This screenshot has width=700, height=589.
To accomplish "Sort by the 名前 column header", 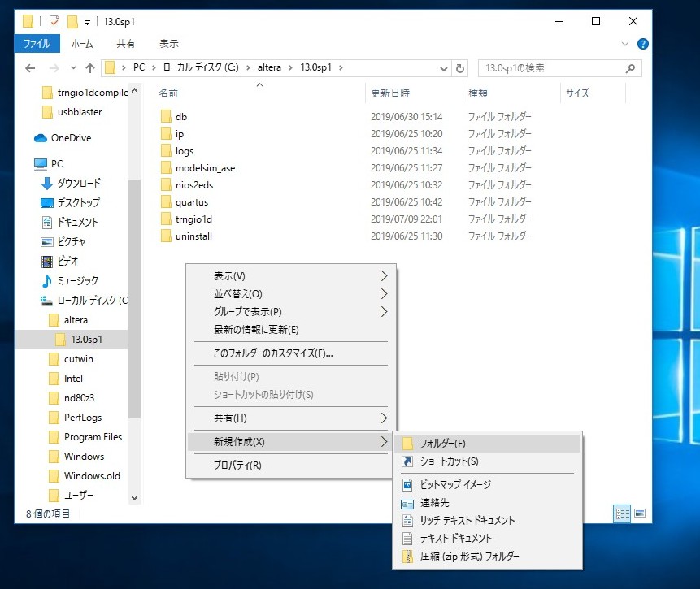I will [x=168, y=93].
